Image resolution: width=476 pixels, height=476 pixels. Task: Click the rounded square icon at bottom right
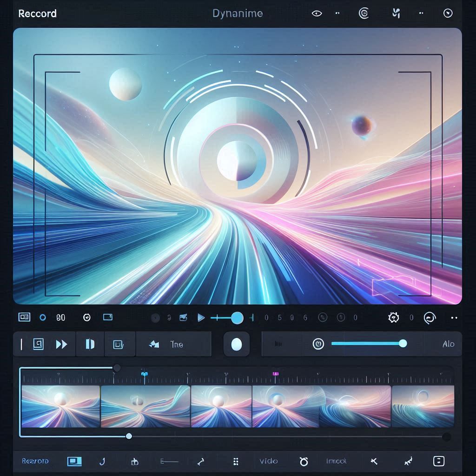pyautogui.click(x=439, y=461)
